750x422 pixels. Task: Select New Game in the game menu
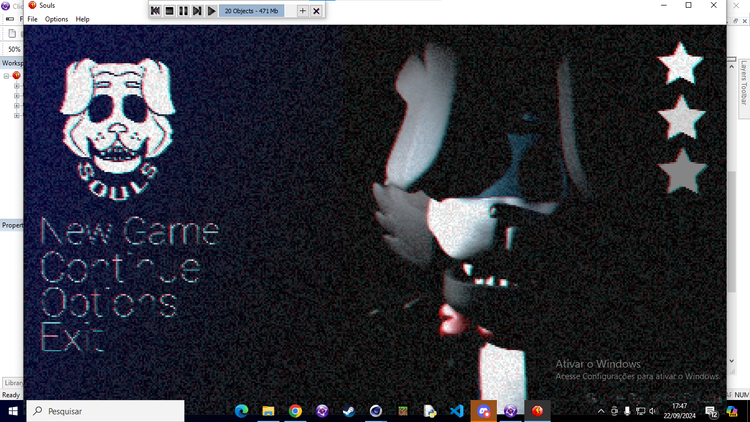(x=130, y=232)
